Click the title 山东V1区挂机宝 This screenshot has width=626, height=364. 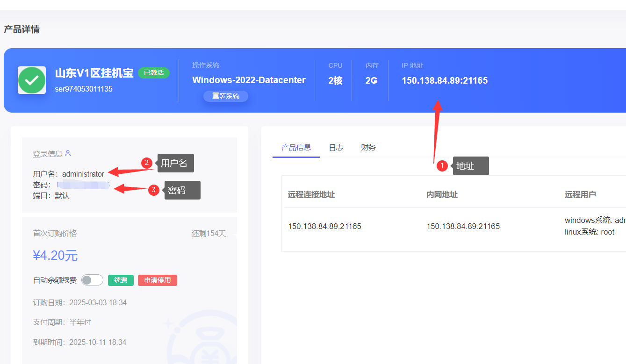tap(94, 73)
